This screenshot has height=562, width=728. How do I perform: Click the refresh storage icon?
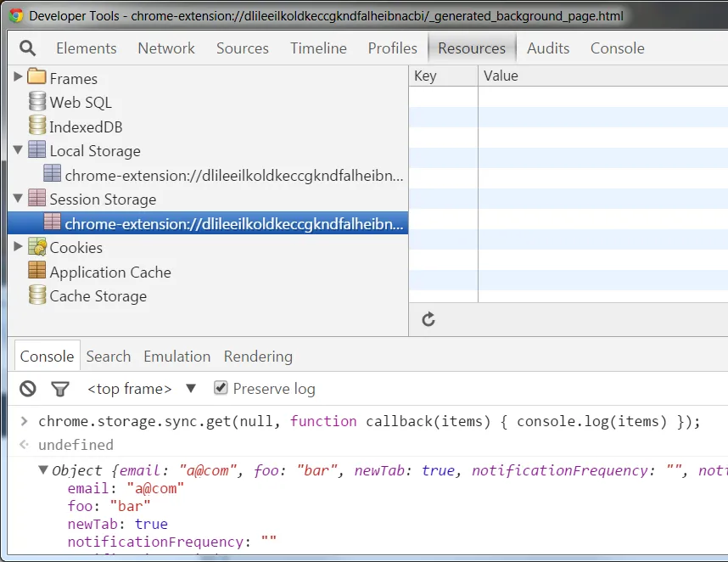tap(428, 319)
